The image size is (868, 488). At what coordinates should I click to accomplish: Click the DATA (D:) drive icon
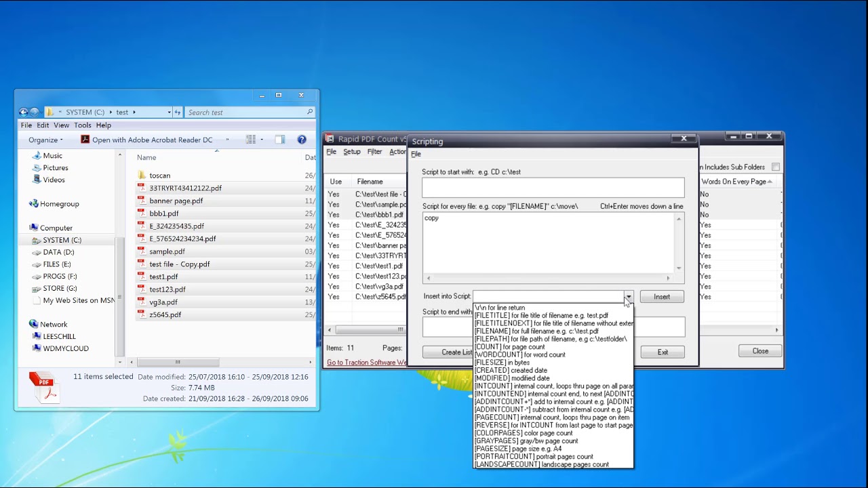[37, 252]
